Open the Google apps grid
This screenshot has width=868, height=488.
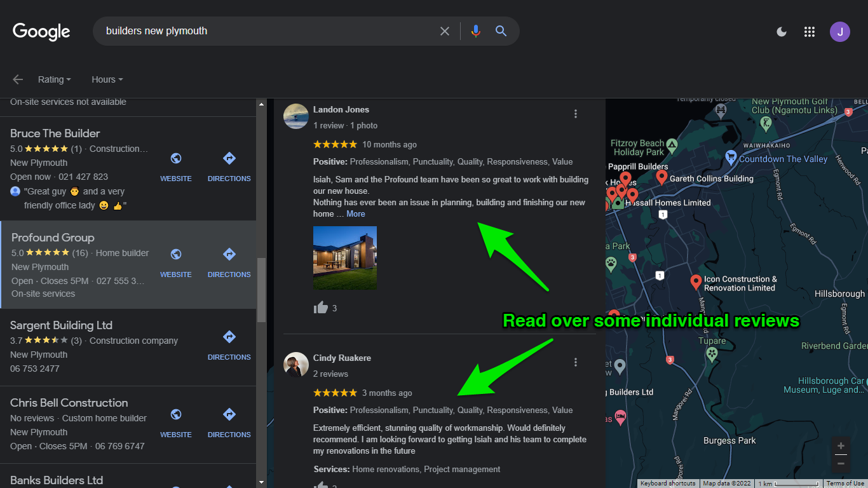pyautogui.click(x=810, y=32)
